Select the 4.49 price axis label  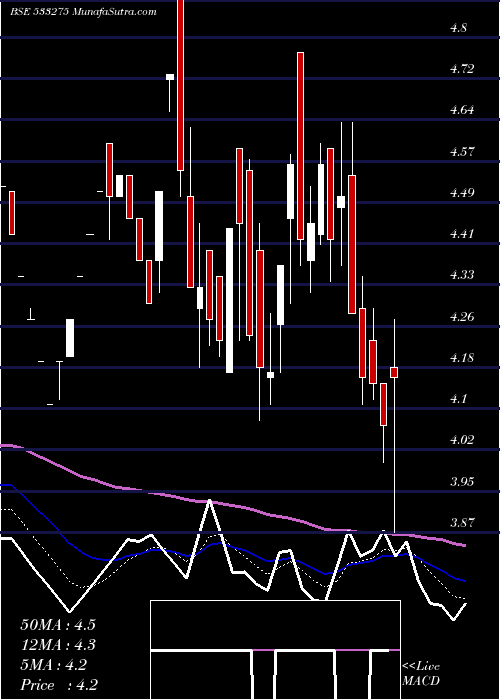[x=462, y=193]
